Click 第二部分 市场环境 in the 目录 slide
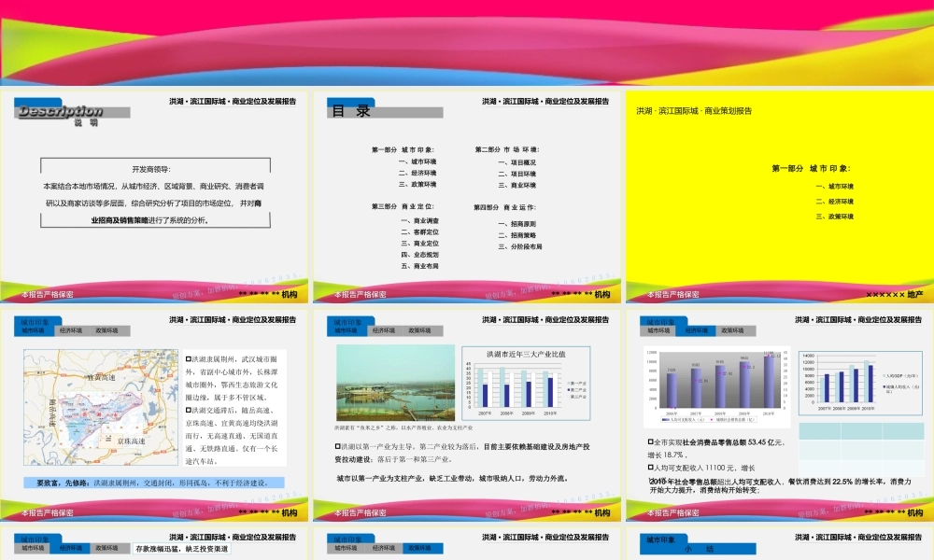 tap(507, 149)
